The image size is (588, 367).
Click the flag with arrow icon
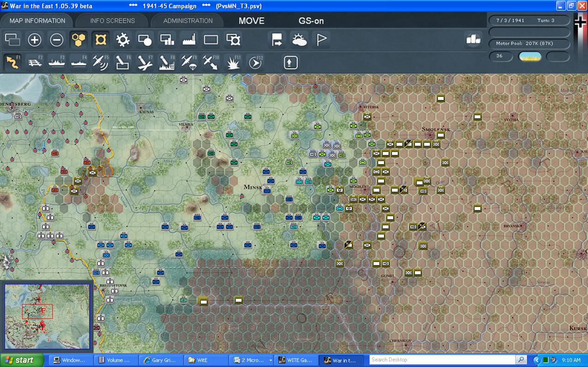(x=277, y=40)
